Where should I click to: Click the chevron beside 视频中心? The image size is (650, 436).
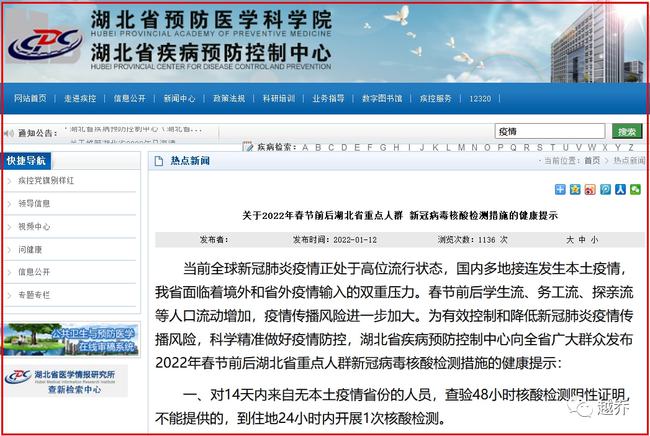tap(10, 227)
